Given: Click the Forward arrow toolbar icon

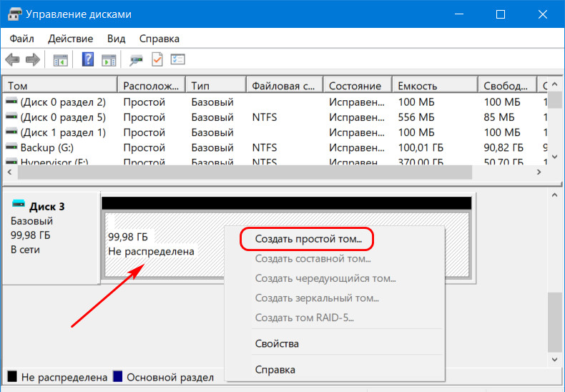Looking at the screenshot, I should (33, 59).
